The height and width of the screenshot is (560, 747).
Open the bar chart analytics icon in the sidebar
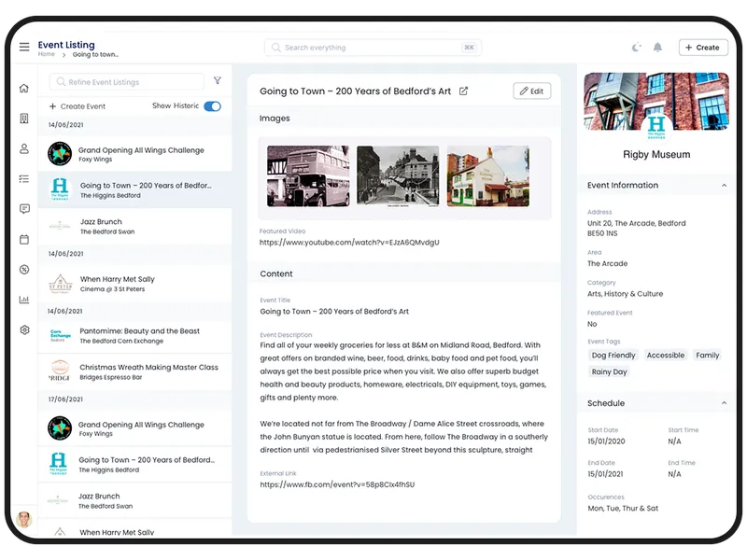[x=24, y=300]
